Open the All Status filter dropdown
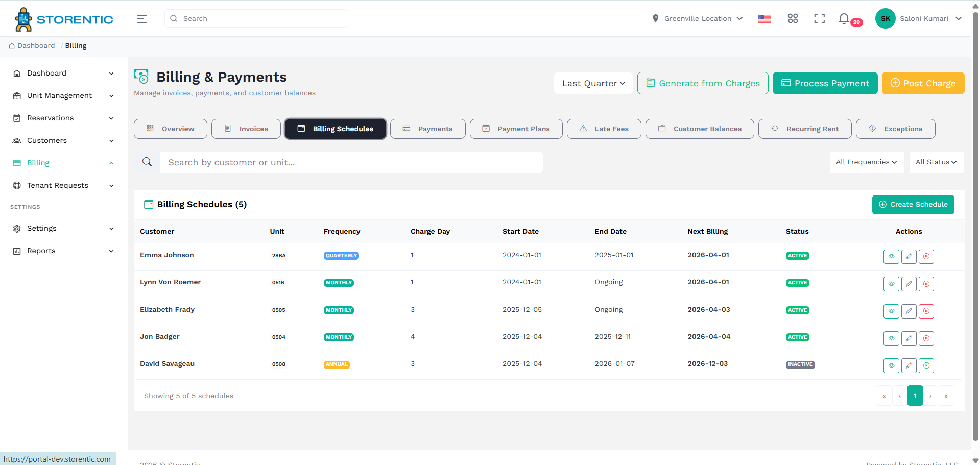 936,162
